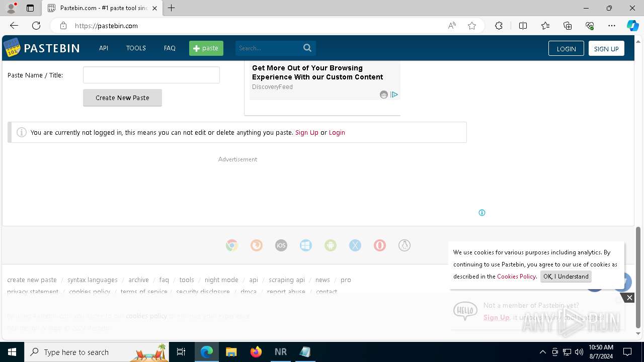The width and height of the screenshot is (644, 362).
Task: Open Edge Settings and more menu
Action: pyautogui.click(x=612, y=26)
